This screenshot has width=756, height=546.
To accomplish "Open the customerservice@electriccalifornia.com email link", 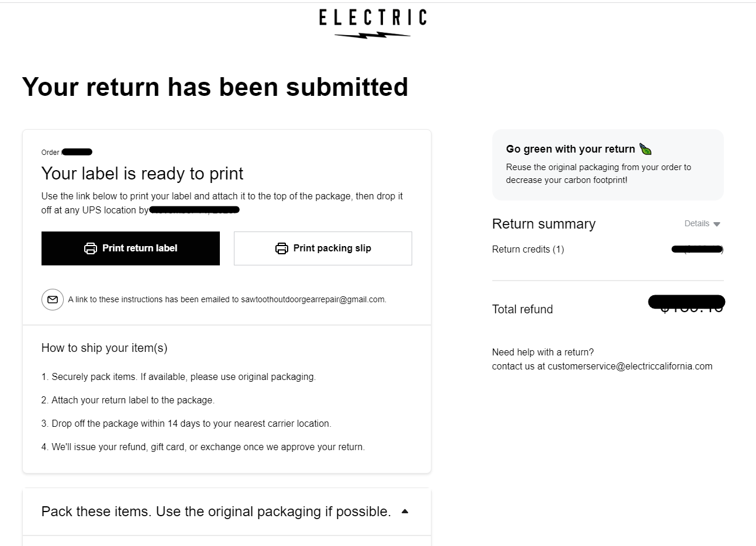I will coord(630,367).
